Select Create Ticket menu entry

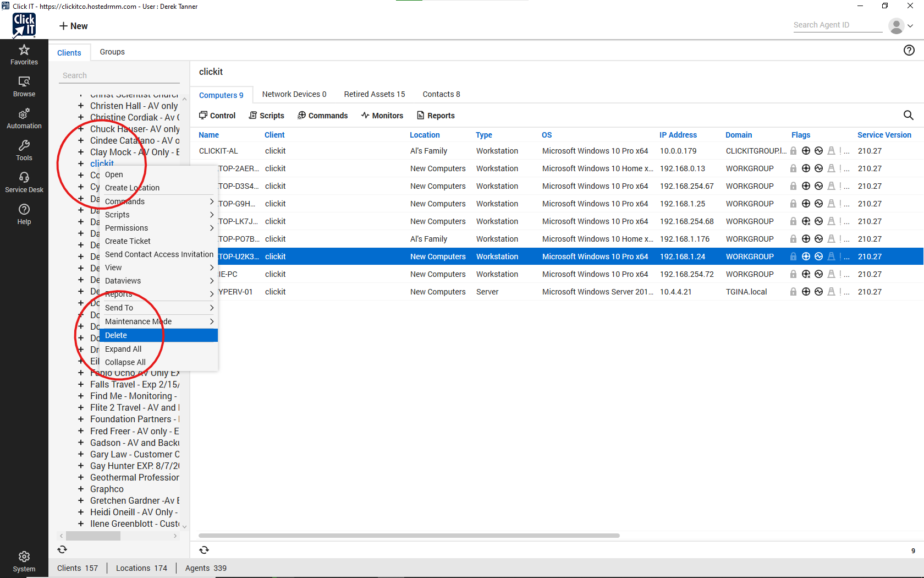[158, 241]
